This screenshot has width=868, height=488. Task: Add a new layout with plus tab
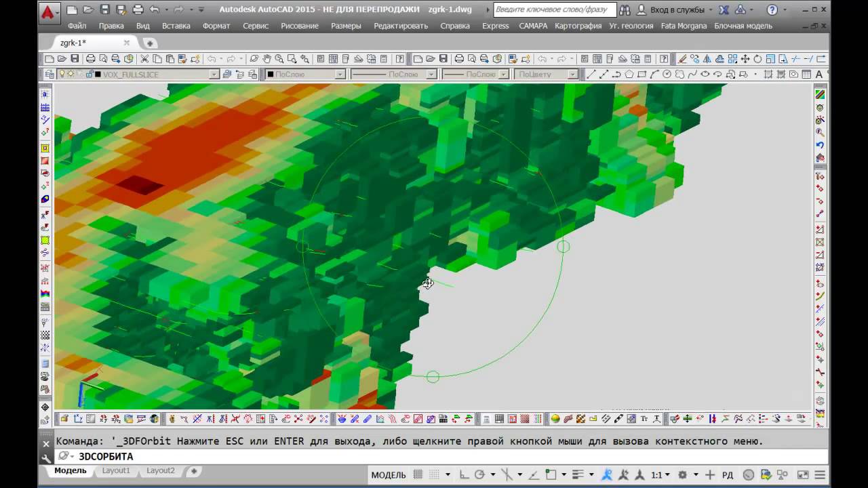pos(193,470)
